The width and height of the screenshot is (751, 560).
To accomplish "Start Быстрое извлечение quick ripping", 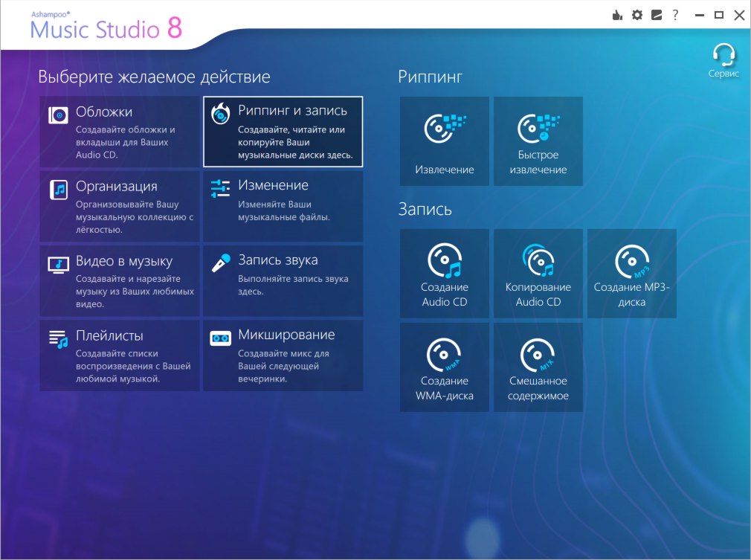I will pyautogui.click(x=538, y=141).
